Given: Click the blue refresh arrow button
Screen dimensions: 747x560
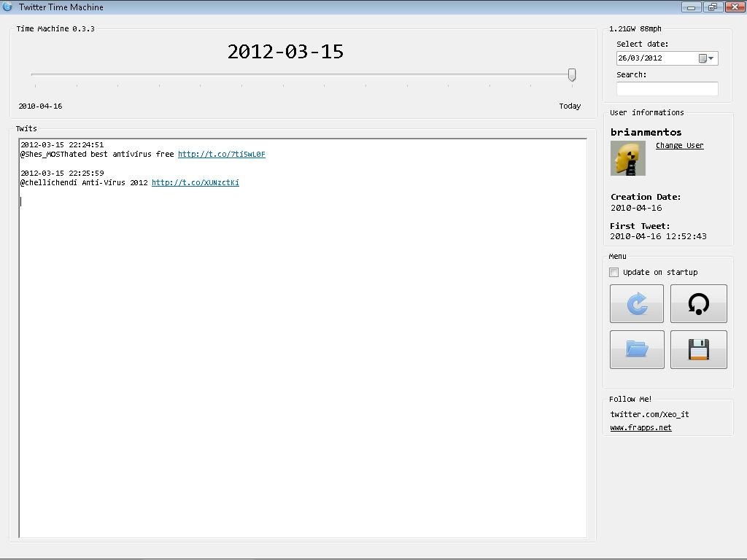Looking at the screenshot, I should (636, 303).
